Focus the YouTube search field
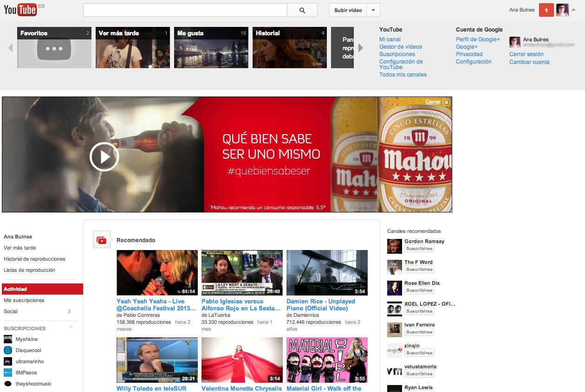Viewport: 585px width, 392px height. pyautogui.click(x=185, y=10)
